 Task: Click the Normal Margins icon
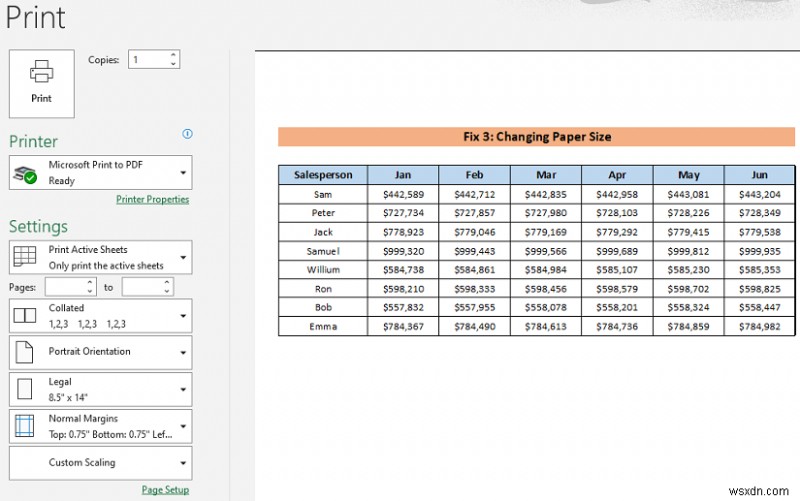pyautogui.click(x=24, y=426)
